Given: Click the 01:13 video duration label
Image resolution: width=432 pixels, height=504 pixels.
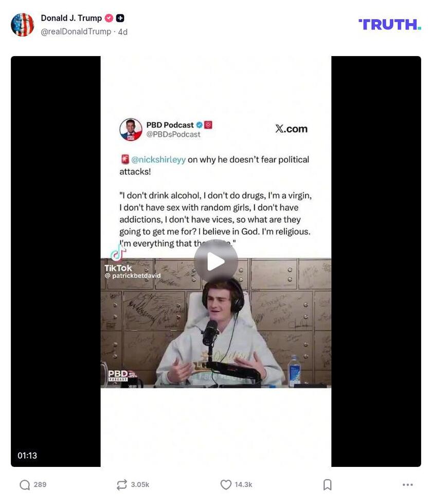Looking at the screenshot, I should pyautogui.click(x=27, y=456).
